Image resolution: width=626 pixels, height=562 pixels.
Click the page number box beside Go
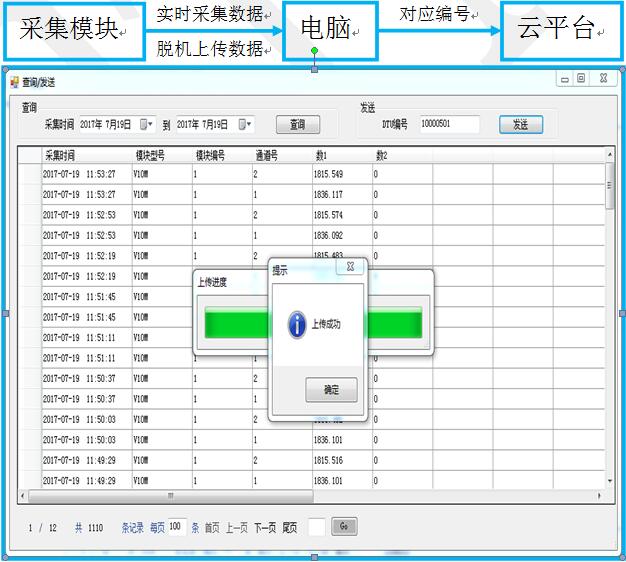tap(316, 527)
